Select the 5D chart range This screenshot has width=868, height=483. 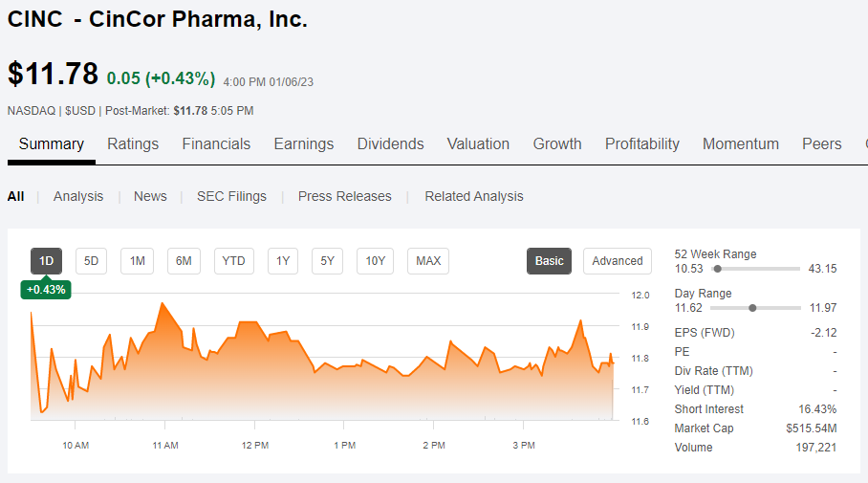coord(92,261)
